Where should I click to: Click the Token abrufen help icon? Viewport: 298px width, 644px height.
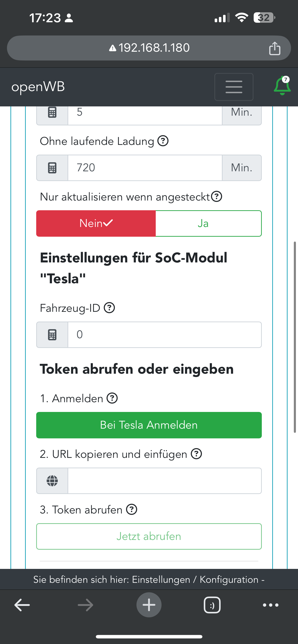132,510
